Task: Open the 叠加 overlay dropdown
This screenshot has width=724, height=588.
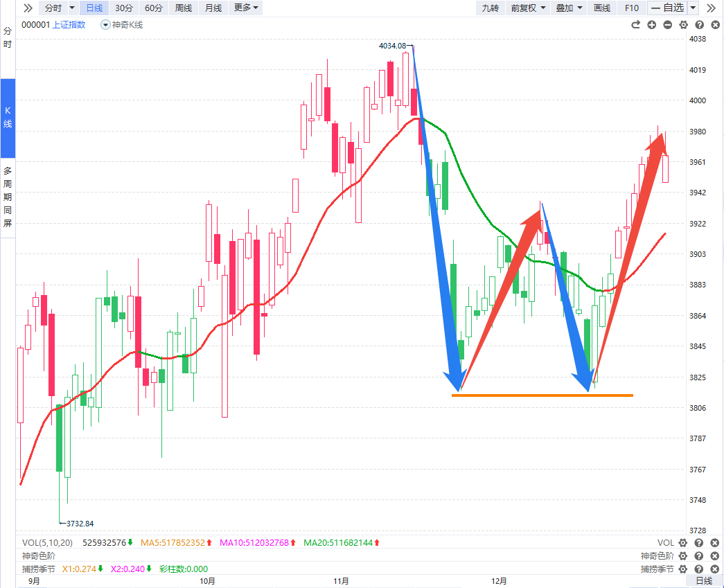Action: 569,8
